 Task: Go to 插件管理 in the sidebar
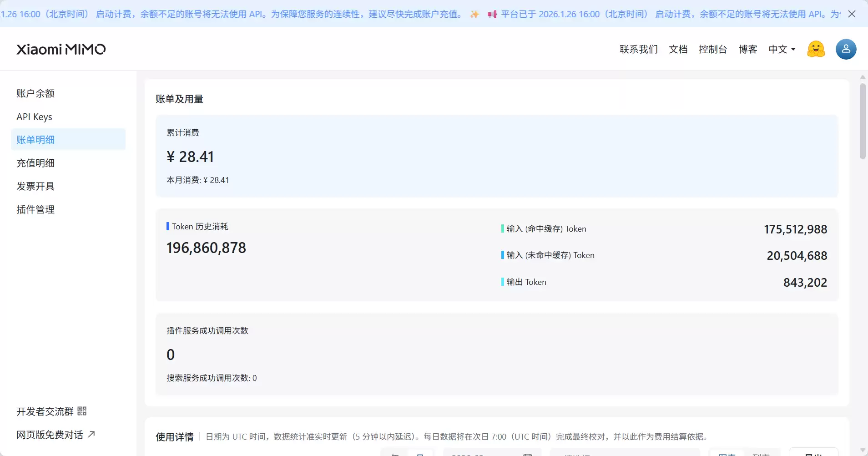point(35,209)
